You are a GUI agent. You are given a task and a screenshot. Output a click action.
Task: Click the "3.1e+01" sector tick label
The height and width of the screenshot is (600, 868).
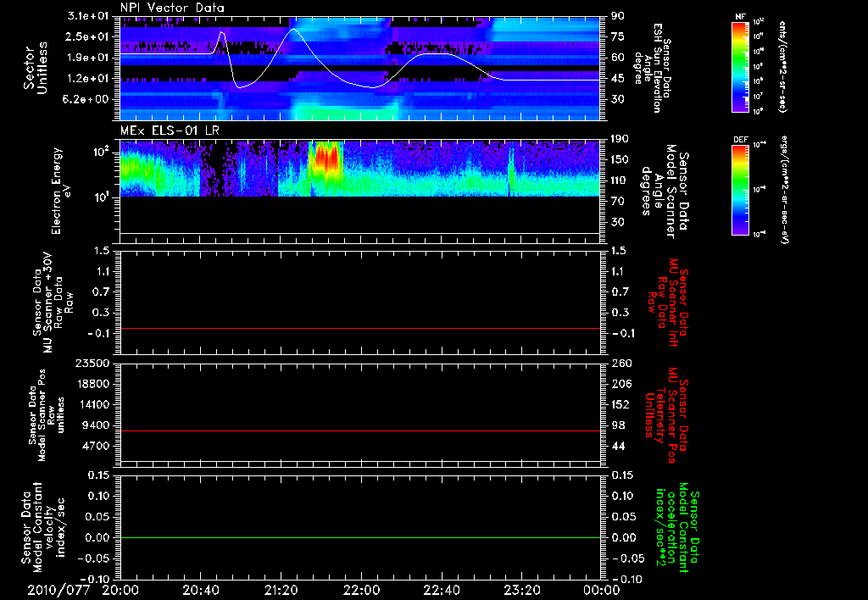(89, 16)
